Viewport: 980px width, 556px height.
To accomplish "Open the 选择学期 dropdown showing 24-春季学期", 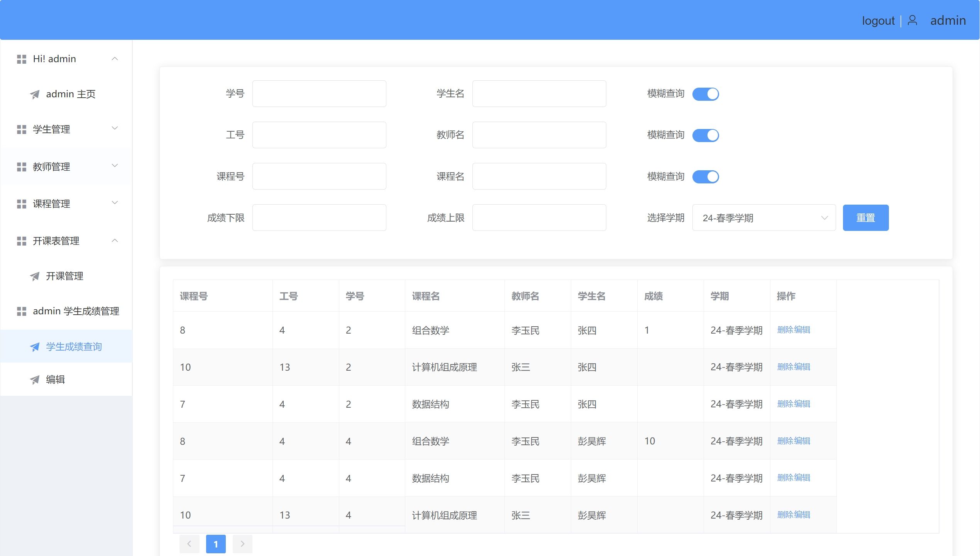I will (764, 218).
